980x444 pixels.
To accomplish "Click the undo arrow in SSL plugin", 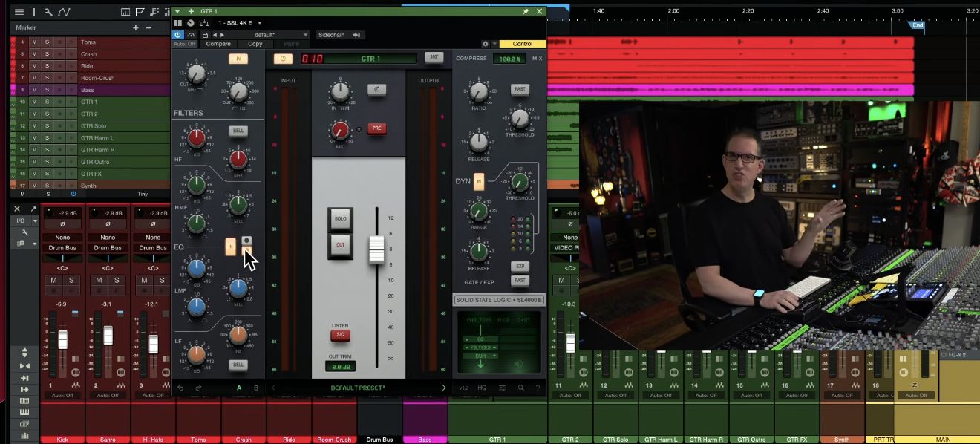I will coord(180,388).
